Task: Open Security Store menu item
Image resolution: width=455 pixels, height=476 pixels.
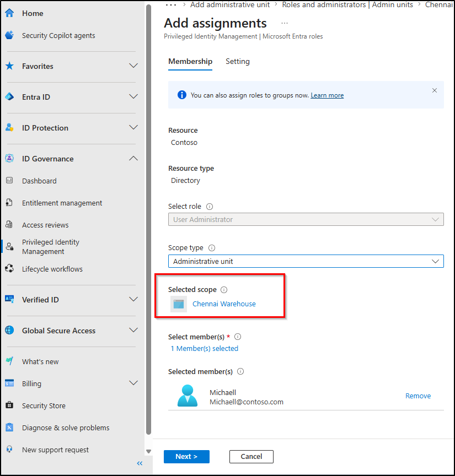Action: coord(44,405)
